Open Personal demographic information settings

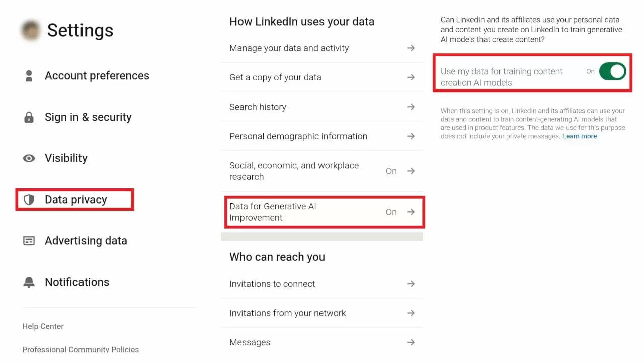coord(322,136)
